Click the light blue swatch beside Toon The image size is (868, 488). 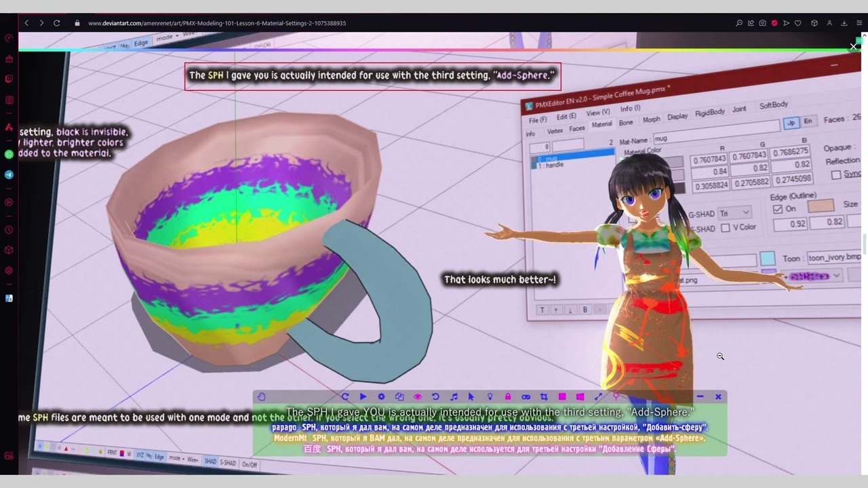click(767, 258)
